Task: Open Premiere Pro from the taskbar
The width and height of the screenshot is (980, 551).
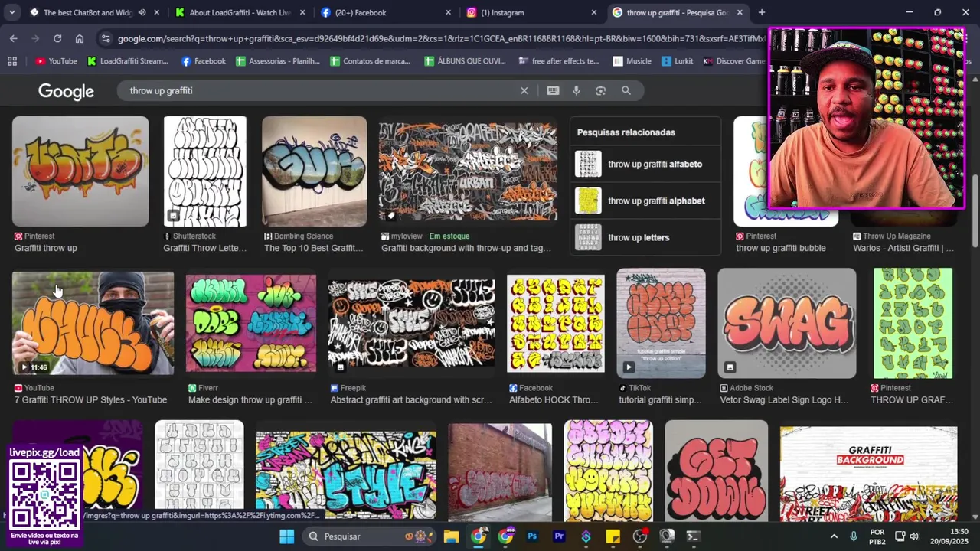Action: click(559, 536)
